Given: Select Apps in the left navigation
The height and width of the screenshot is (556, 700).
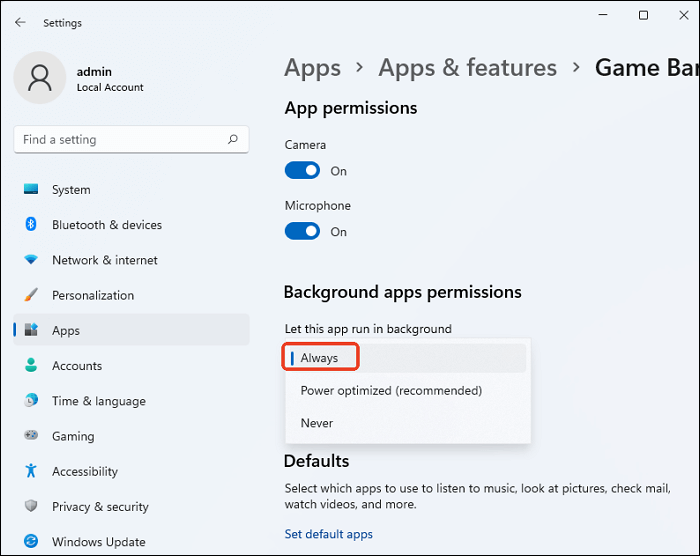Looking at the screenshot, I should click(x=66, y=331).
